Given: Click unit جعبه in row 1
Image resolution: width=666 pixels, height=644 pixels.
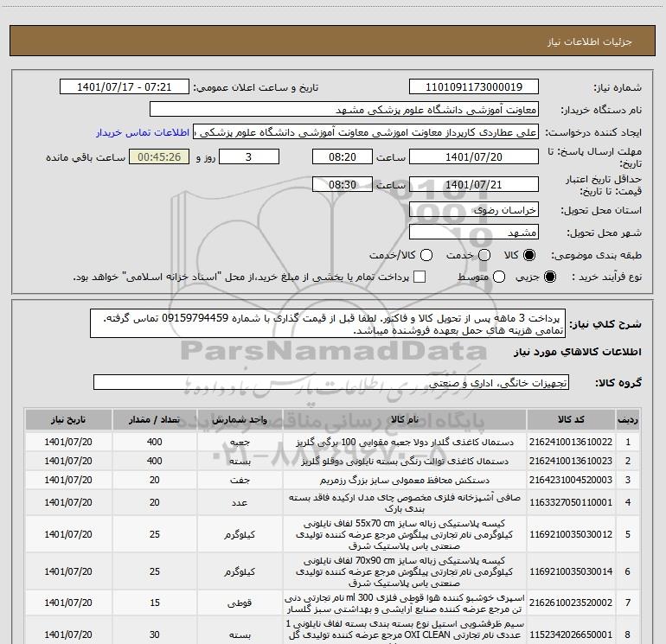Looking at the screenshot, I should pyautogui.click(x=240, y=442).
